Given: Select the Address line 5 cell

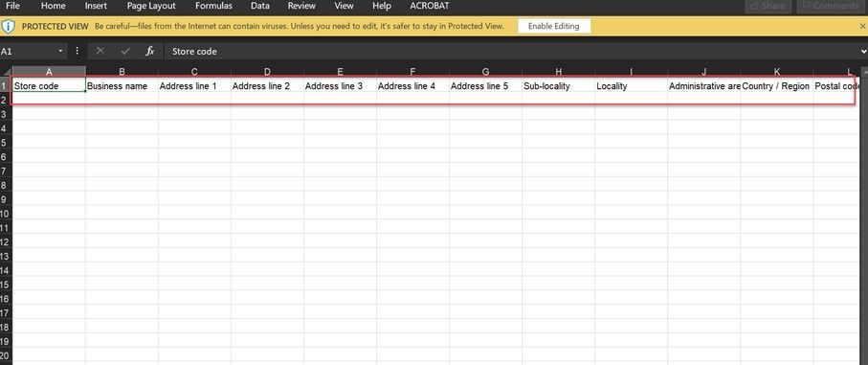Looking at the screenshot, I should pos(485,86).
